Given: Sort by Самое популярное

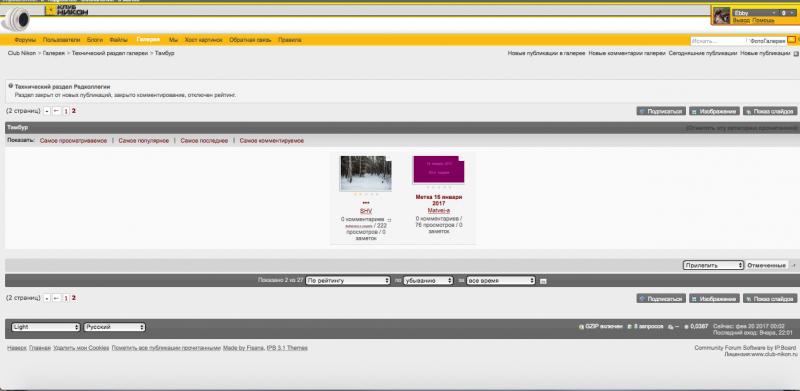Looking at the screenshot, I should pos(143,140).
